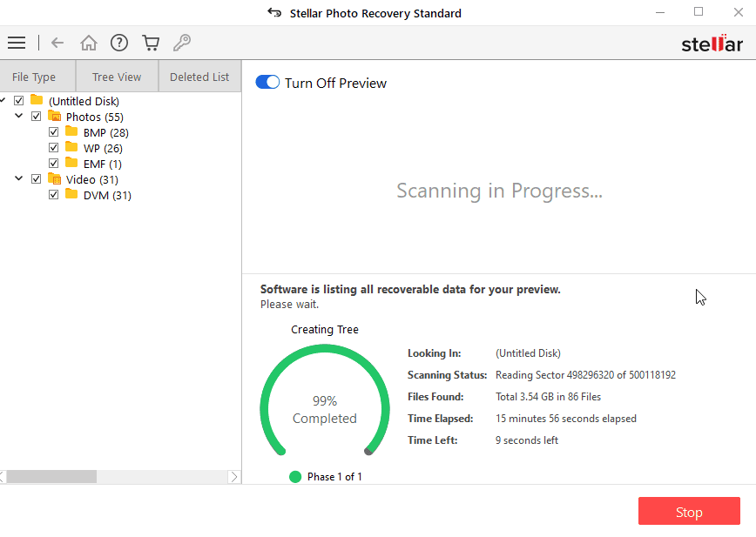Click the app icon in title bar
Image resolution: width=756 pixels, height=537 pixels.
coord(274,12)
